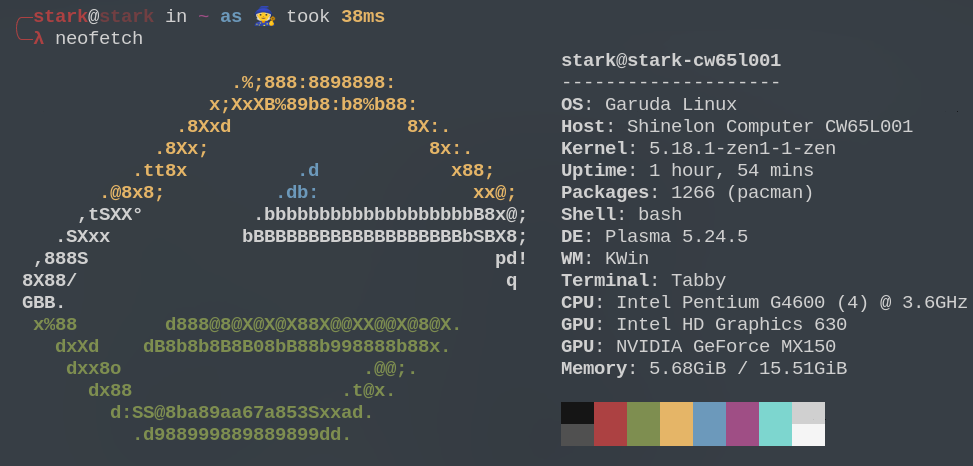Click the Packages count line
The width and height of the screenshot is (973, 466).
click(x=687, y=193)
